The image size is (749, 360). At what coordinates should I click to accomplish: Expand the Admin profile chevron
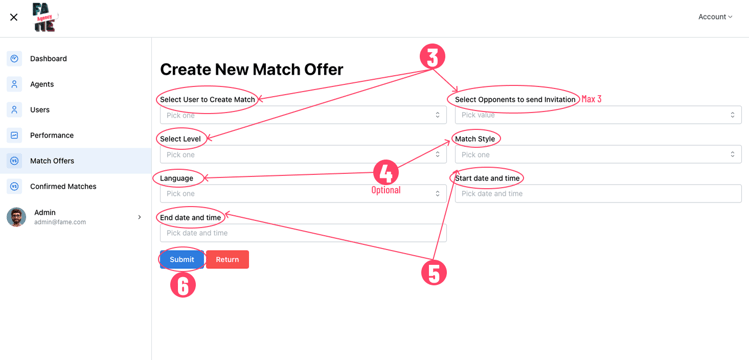pos(139,217)
